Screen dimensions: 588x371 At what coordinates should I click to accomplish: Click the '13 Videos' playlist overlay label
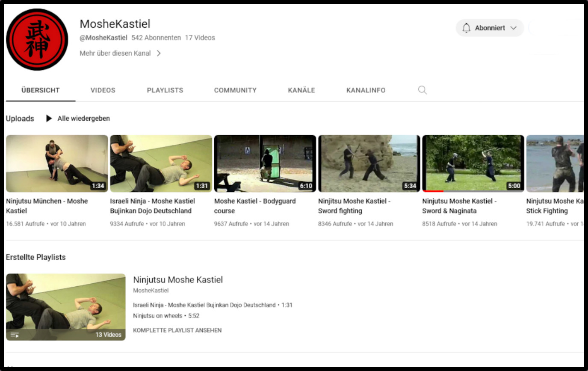click(x=109, y=335)
